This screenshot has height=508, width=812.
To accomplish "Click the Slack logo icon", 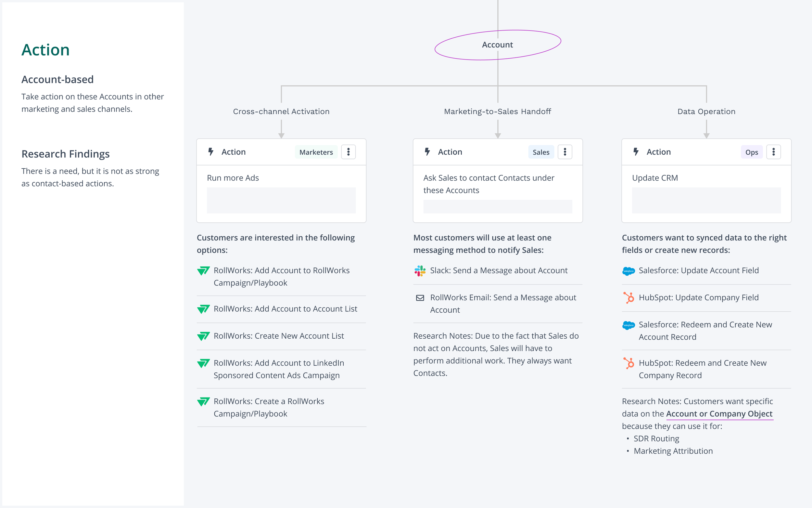I will click(420, 271).
